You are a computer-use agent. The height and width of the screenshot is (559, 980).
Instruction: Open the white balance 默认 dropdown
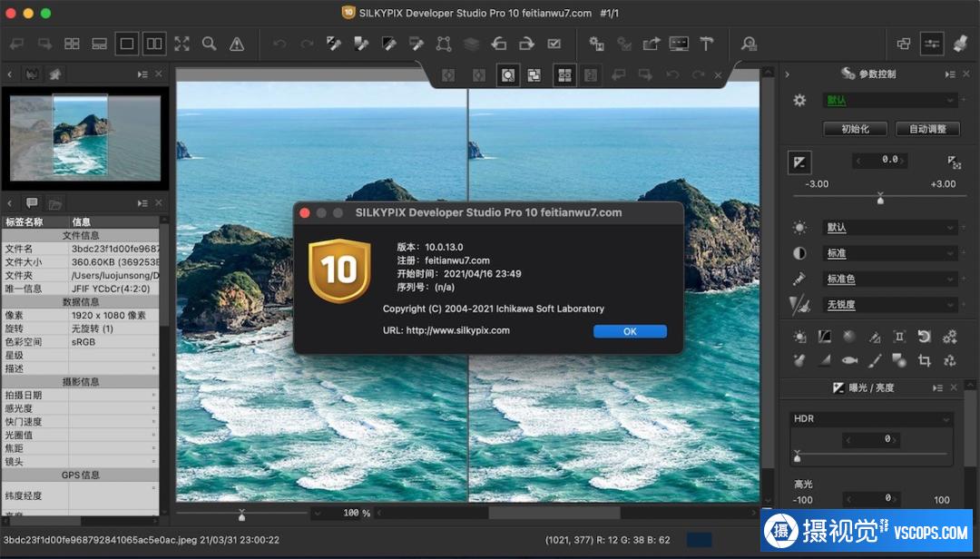coord(890,228)
